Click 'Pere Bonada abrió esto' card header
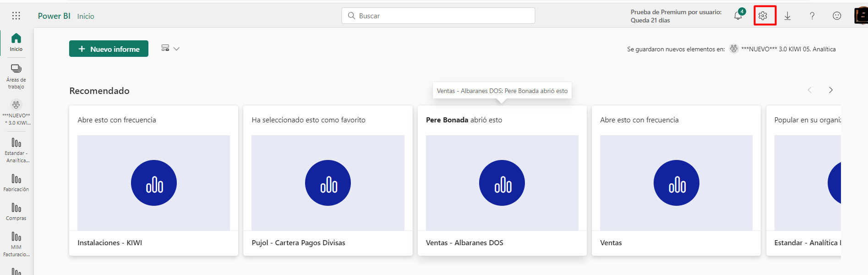The height and width of the screenshot is (275, 868). click(x=464, y=120)
